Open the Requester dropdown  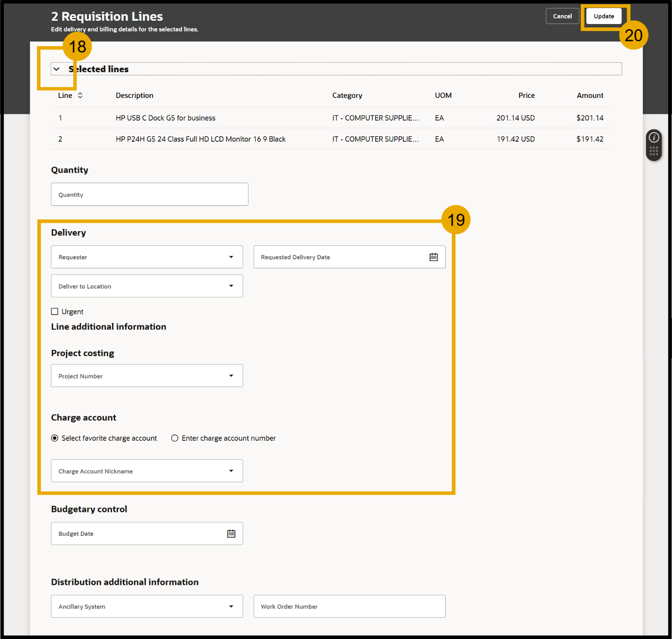coord(231,257)
